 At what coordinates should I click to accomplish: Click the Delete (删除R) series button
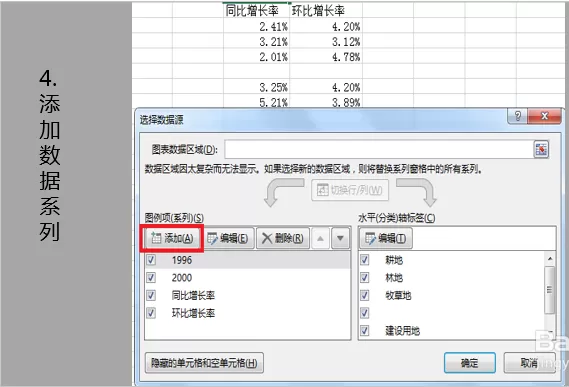tap(283, 239)
